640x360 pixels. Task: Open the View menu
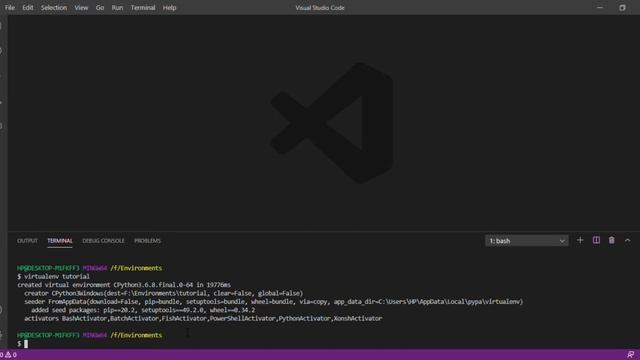(81, 8)
